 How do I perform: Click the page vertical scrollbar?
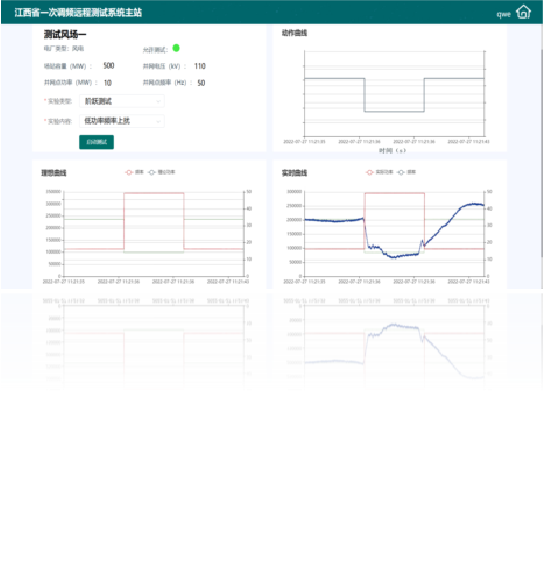(x=542, y=152)
